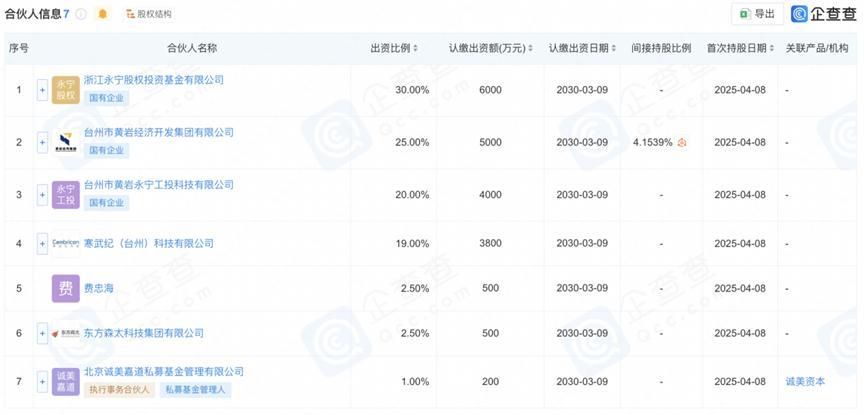
Task: Open the 股权结构 equity structure view
Action: click(x=148, y=14)
